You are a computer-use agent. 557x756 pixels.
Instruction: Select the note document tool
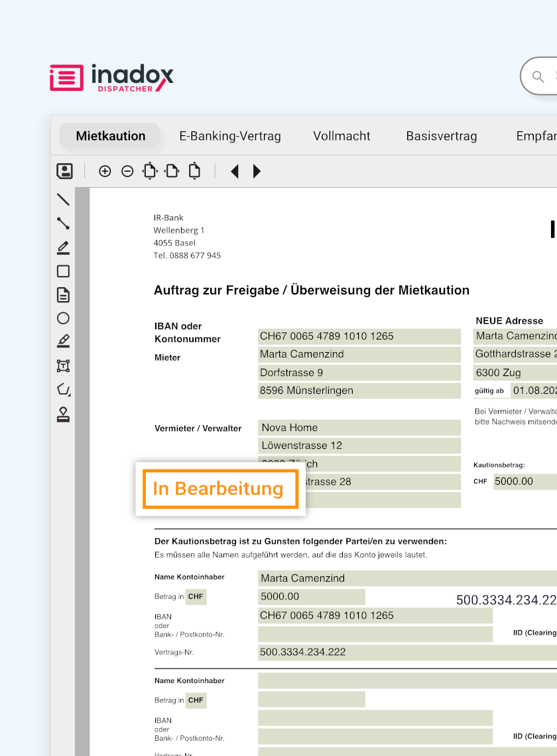[x=63, y=294]
